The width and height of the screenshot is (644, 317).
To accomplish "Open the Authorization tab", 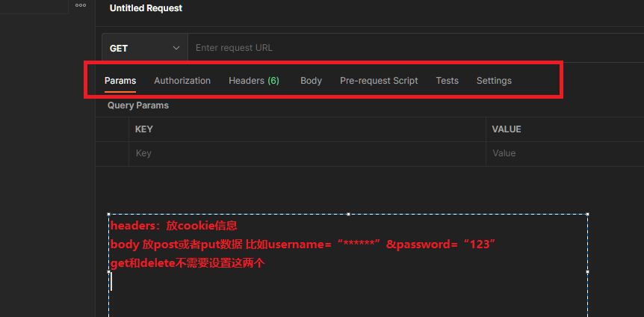I will tap(182, 81).
